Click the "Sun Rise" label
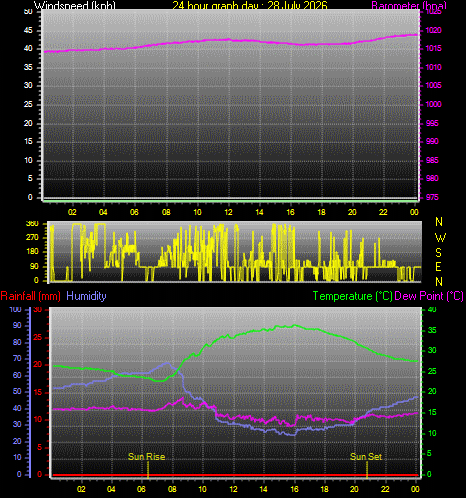The width and height of the screenshot is (466, 498). click(147, 457)
